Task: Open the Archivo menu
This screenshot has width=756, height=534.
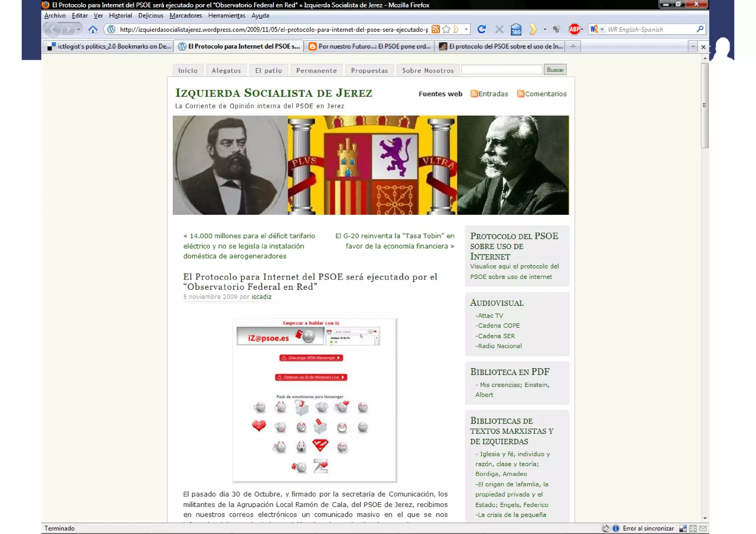Action: (x=55, y=15)
